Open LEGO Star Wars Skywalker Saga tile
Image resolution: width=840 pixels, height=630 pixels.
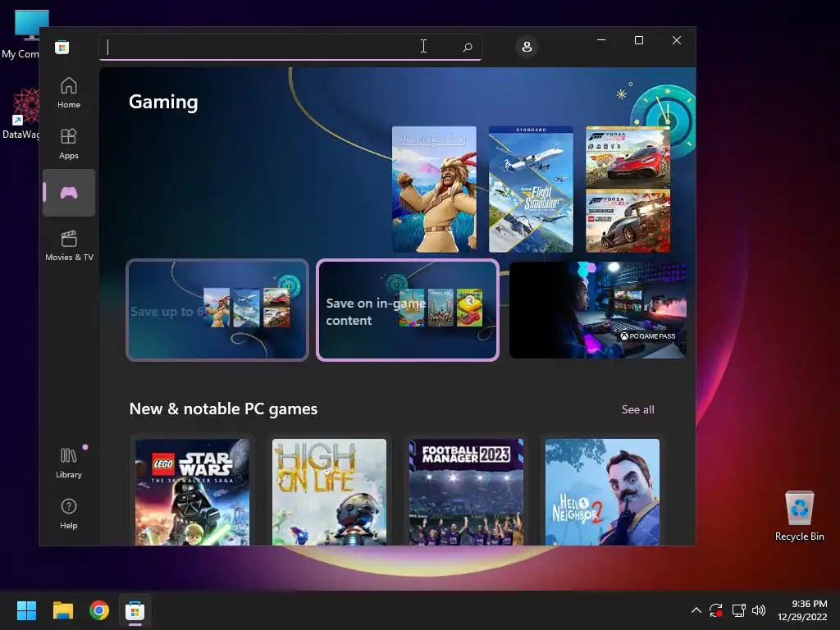(192, 492)
